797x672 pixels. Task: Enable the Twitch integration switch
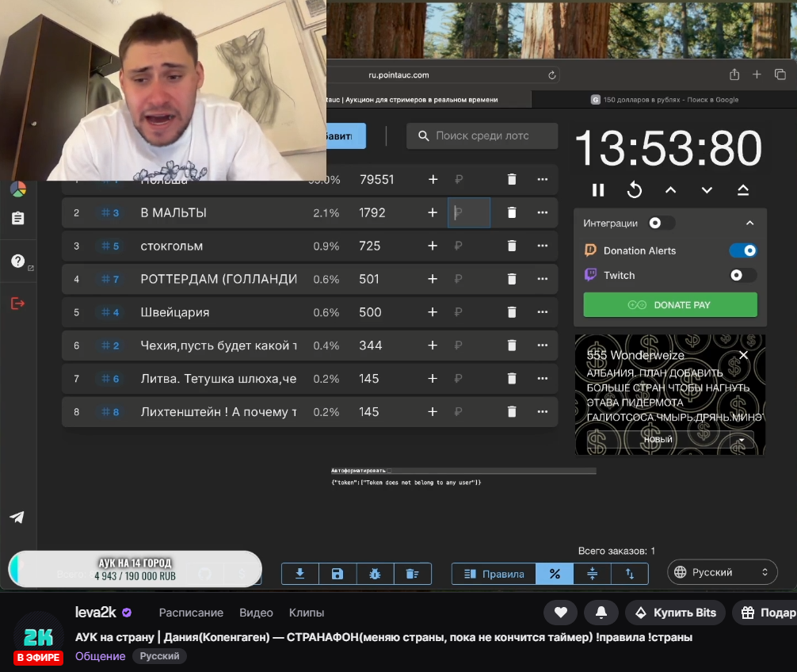pos(743,276)
